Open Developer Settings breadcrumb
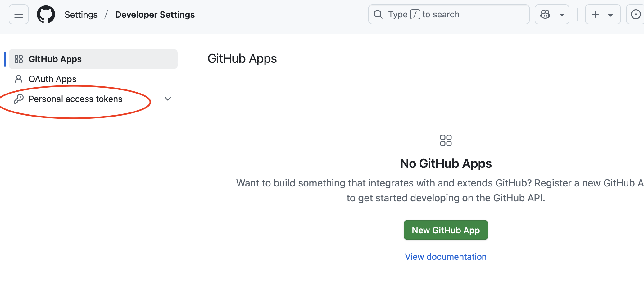Screen dimensions: 644x289 click(x=155, y=15)
